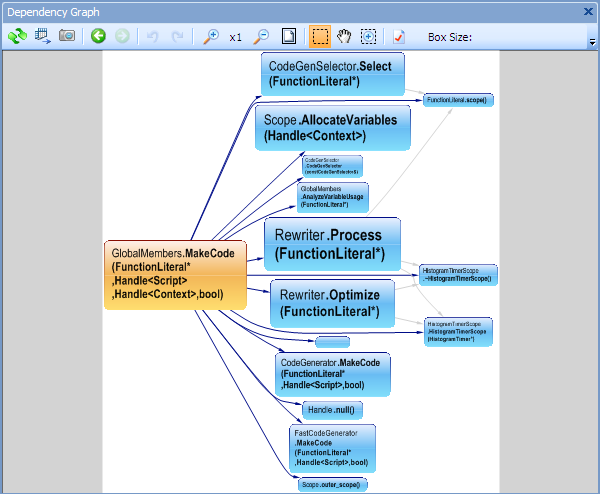This screenshot has width=600, height=494.
Task: Click the undo arrow icon
Action: tap(153, 37)
